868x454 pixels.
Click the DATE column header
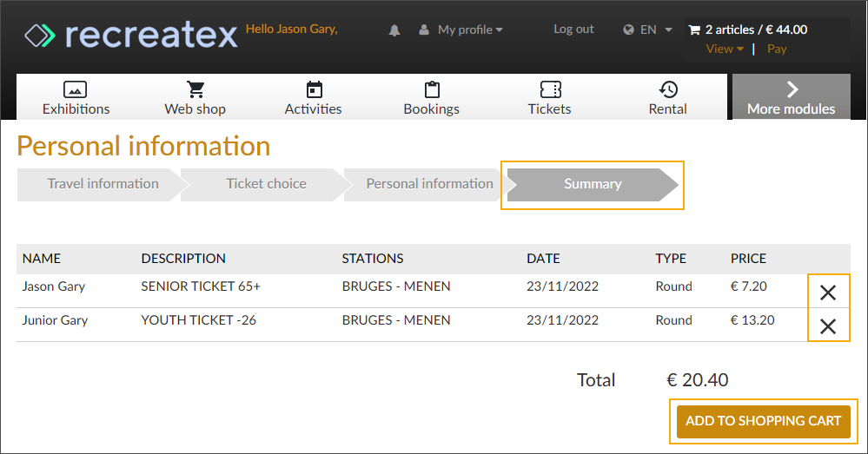pos(543,258)
